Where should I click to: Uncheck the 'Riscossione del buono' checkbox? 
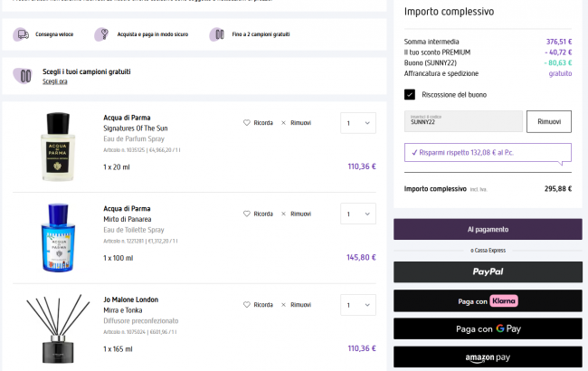click(410, 94)
